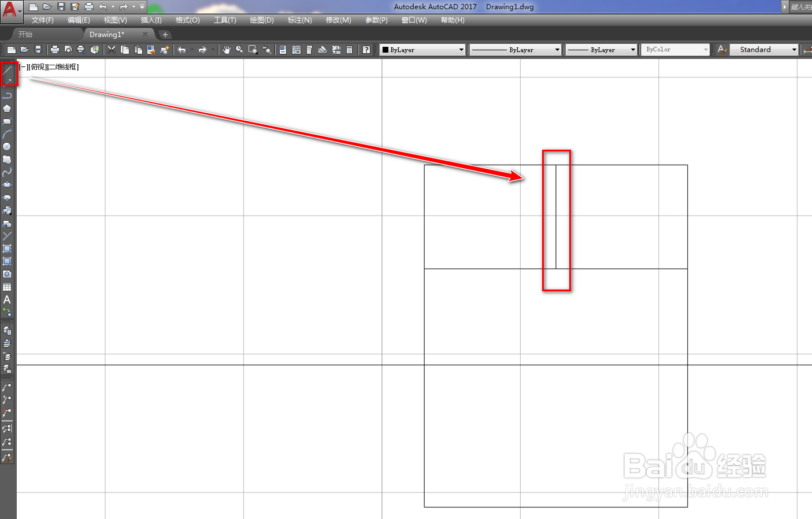Image resolution: width=812 pixels, height=519 pixels.
Task: Open the 工具(T) menu
Action: pos(225,20)
